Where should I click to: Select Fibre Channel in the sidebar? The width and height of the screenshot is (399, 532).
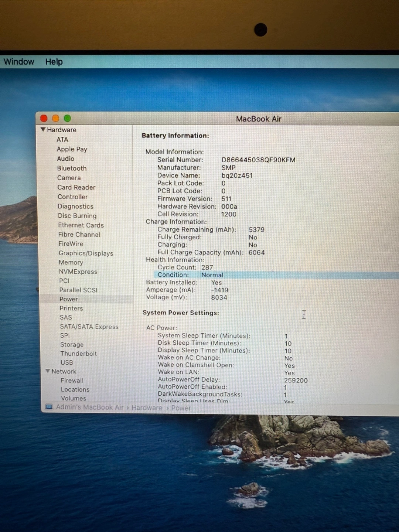(x=79, y=235)
